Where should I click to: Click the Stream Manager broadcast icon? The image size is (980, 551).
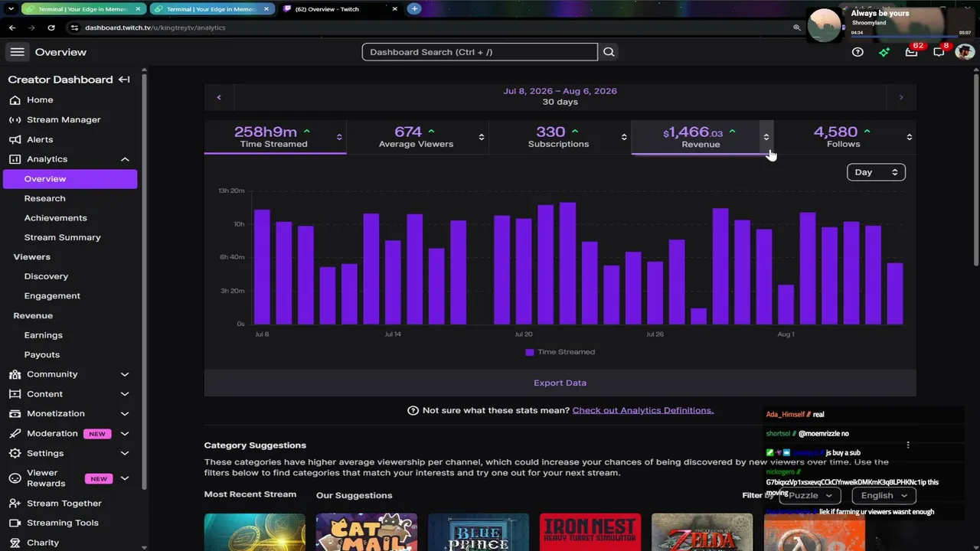pyautogui.click(x=15, y=119)
